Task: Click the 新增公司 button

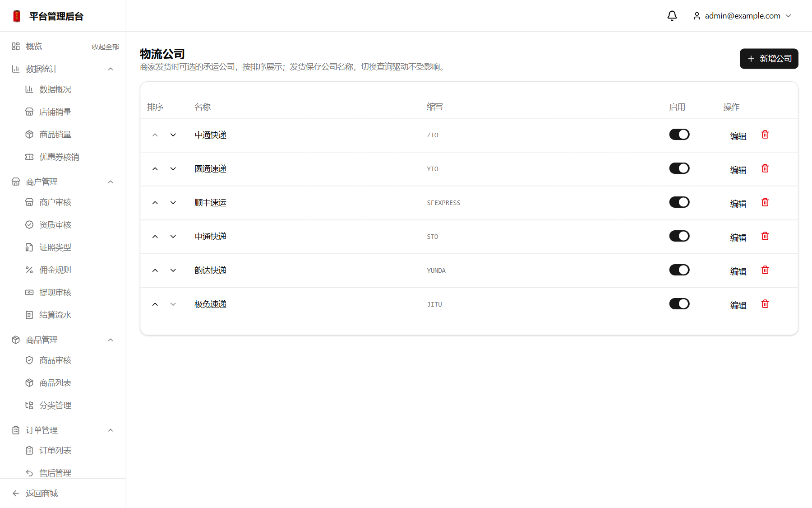Action: [769, 59]
